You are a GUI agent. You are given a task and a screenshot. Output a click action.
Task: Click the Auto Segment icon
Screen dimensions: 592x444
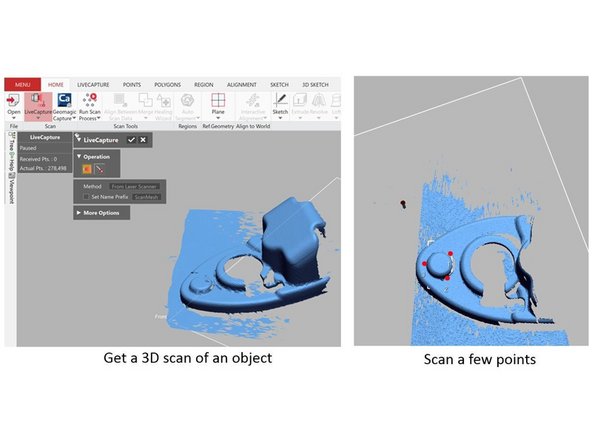click(x=188, y=100)
